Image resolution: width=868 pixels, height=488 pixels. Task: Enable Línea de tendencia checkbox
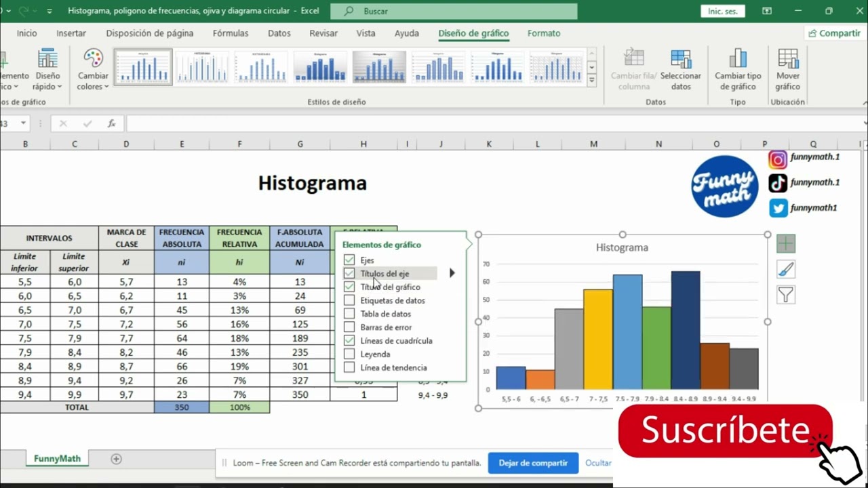tap(349, 367)
